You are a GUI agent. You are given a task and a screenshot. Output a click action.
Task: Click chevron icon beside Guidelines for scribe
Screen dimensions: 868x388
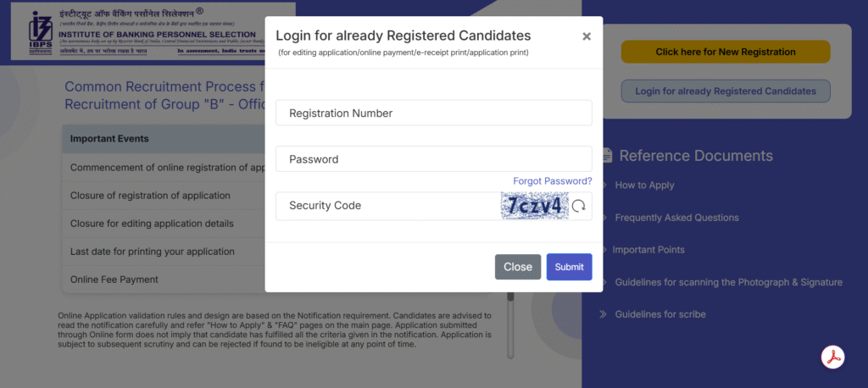[604, 314]
